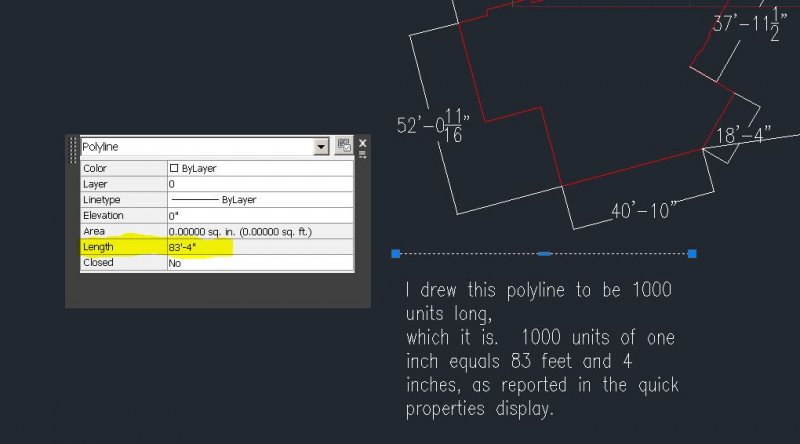
Task: Select the Layer value 0 cell
Action: 260,184
